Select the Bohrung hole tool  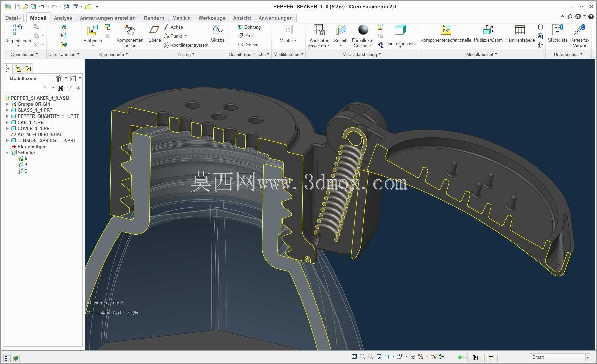[x=249, y=27]
